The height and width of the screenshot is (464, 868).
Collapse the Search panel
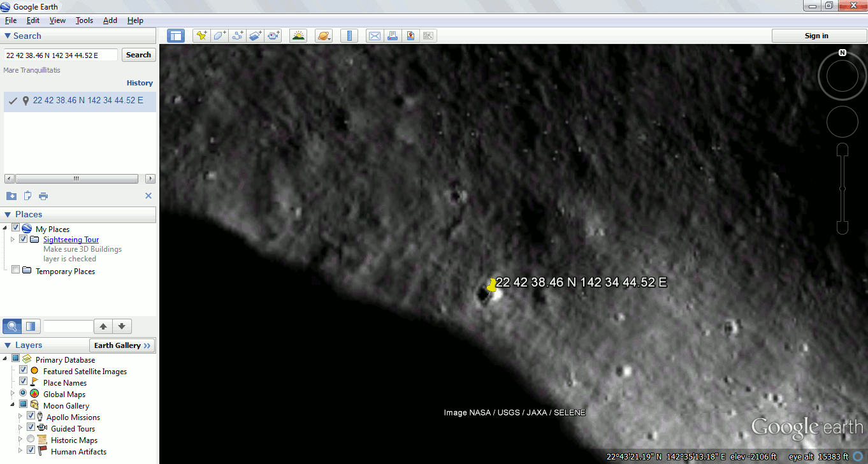8,36
